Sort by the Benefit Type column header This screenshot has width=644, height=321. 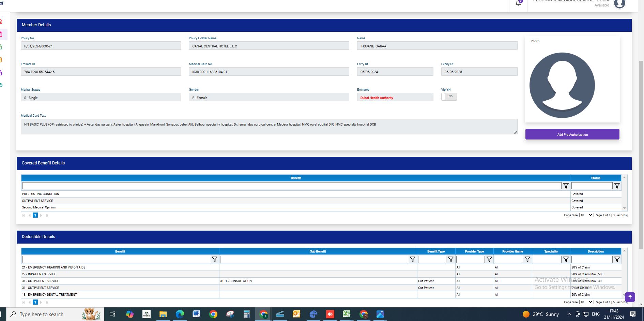click(x=436, y=251)
